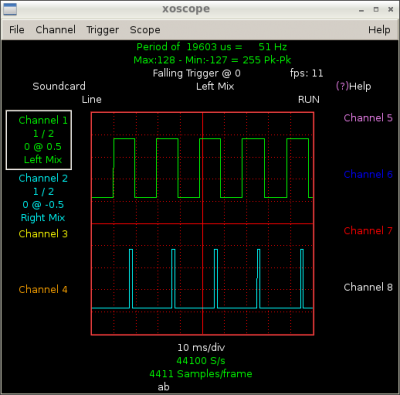Click the Max:128 - Min:-127 measurement line
This screenshot has width=400, height=395.
click(x=212, y=60)
